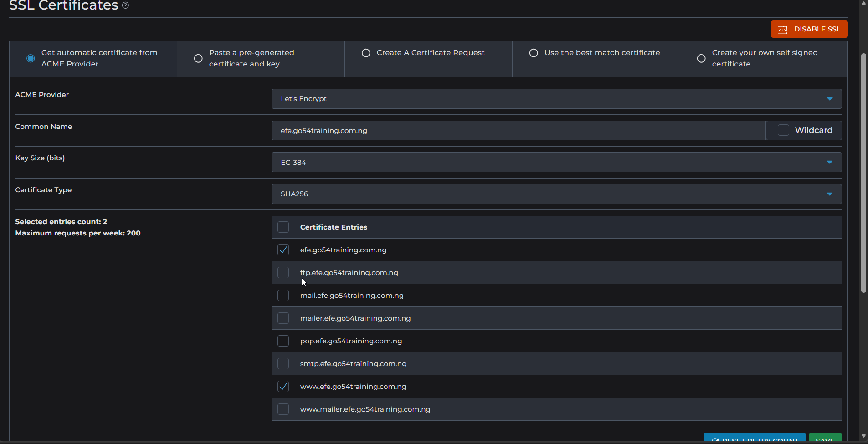Image resolution: width=868 pixels, height=444 pixels.
Task: Check the ftp.efe.go54training.com.ng entry
Action: pyautogui.click(x=283, y=273)
